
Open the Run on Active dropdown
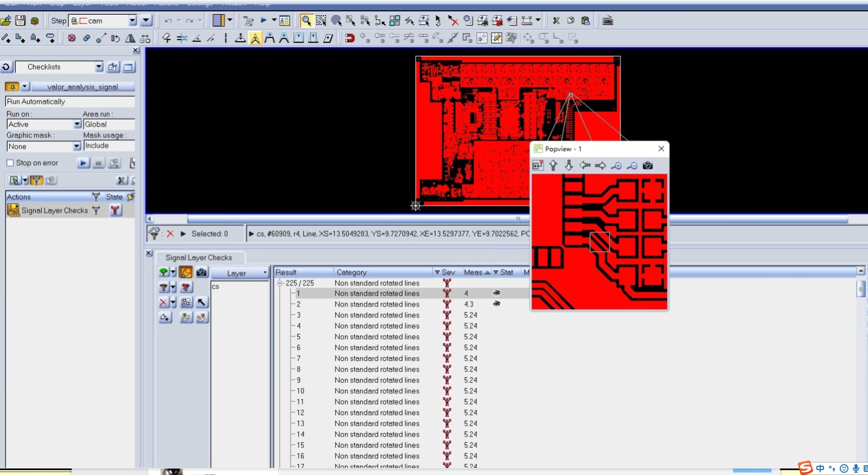coord(77,124)
